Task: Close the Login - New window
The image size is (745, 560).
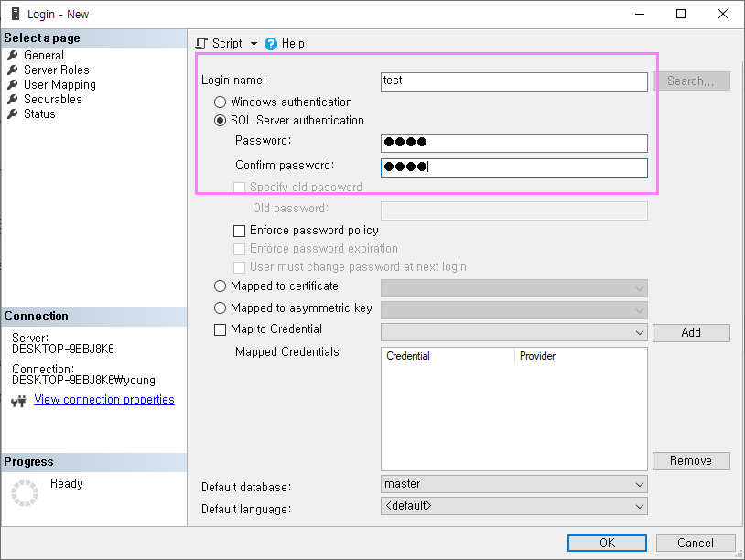Action: pyautogui.click(x=723, y=14)
